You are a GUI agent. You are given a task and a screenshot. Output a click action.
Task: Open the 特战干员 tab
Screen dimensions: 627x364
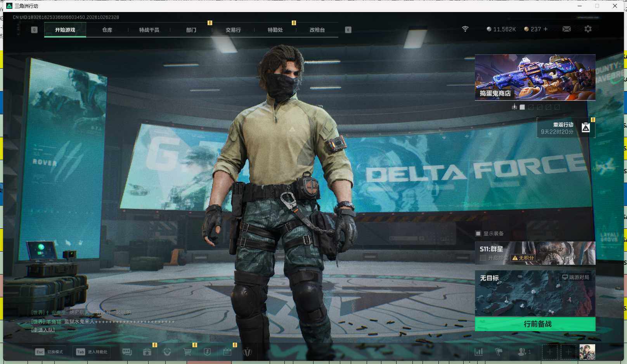pyautogui.click(x=149, y=30)
